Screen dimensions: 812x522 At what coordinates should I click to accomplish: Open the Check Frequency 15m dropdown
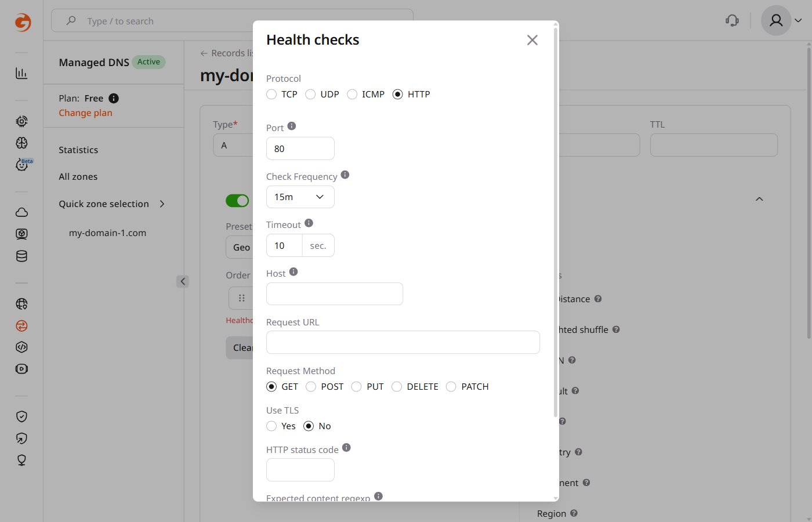[x=300, y=197]
